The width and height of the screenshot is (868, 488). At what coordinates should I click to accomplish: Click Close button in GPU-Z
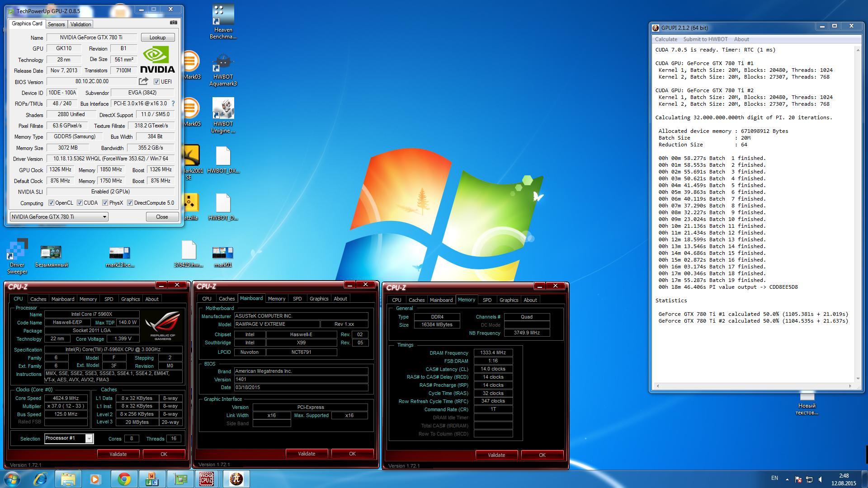[x=162, y=217]
